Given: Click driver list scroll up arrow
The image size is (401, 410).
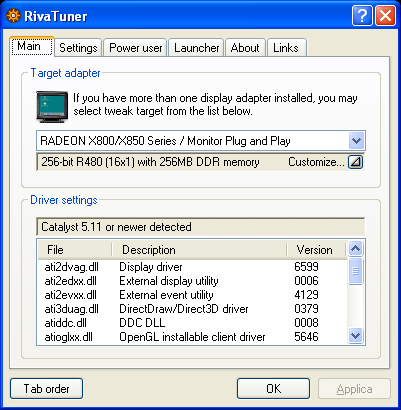Looking at the screenshot, I should pyautogui.click(x=355, y=248).
